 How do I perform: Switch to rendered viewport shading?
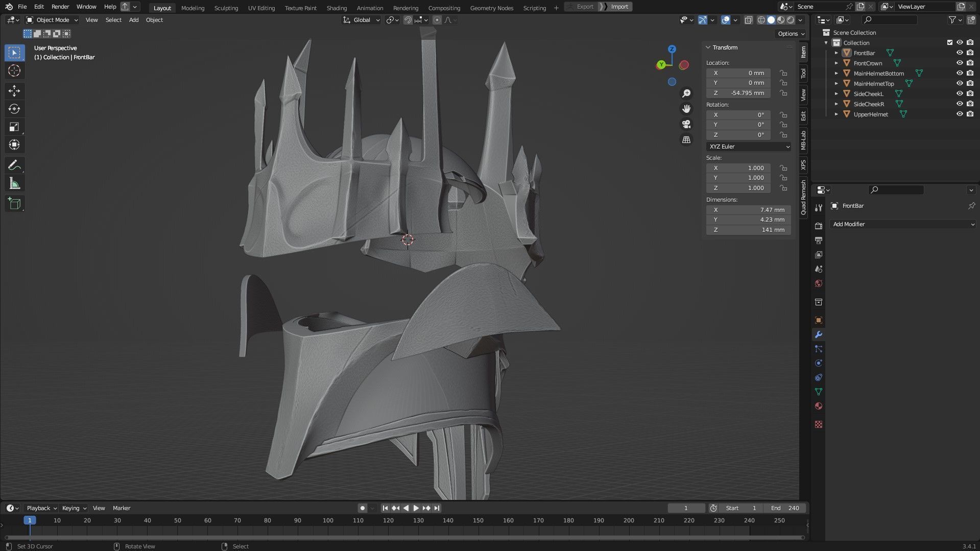(791, 20)
